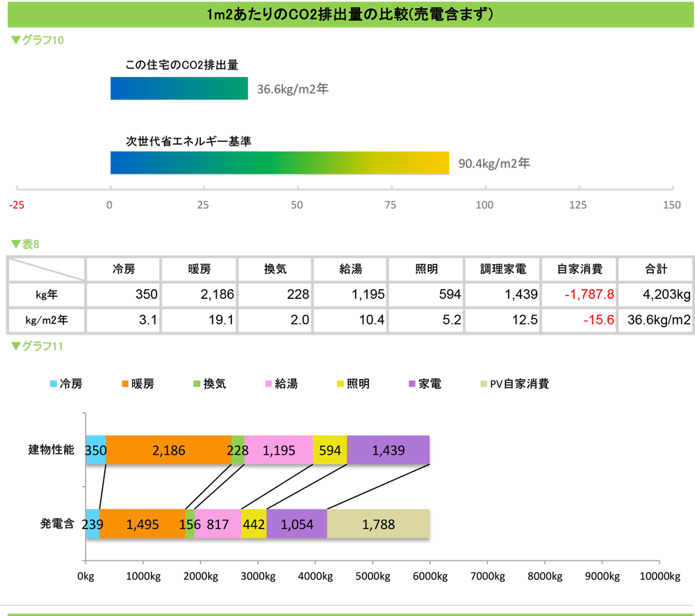
Task: Click the green title banner 1m2あたりのCO2排出量の比較
Action: pyautogui.click(x=350, y=14)
